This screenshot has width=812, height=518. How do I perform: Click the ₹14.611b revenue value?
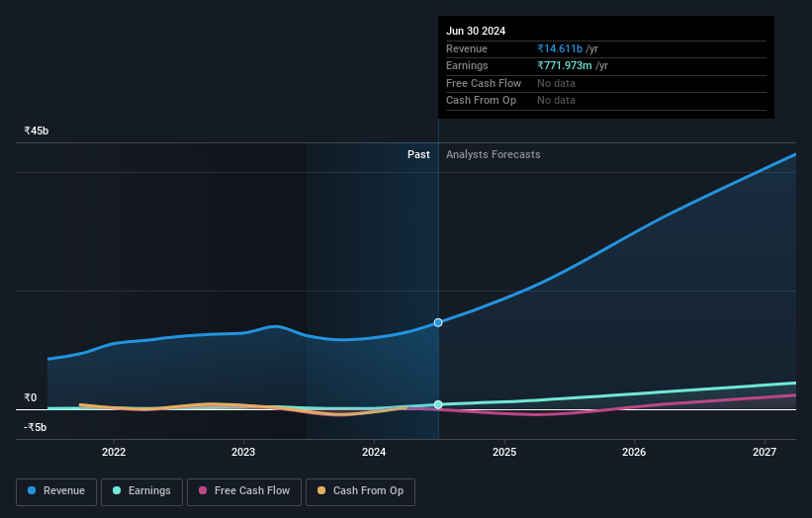[x=560, y=48]
